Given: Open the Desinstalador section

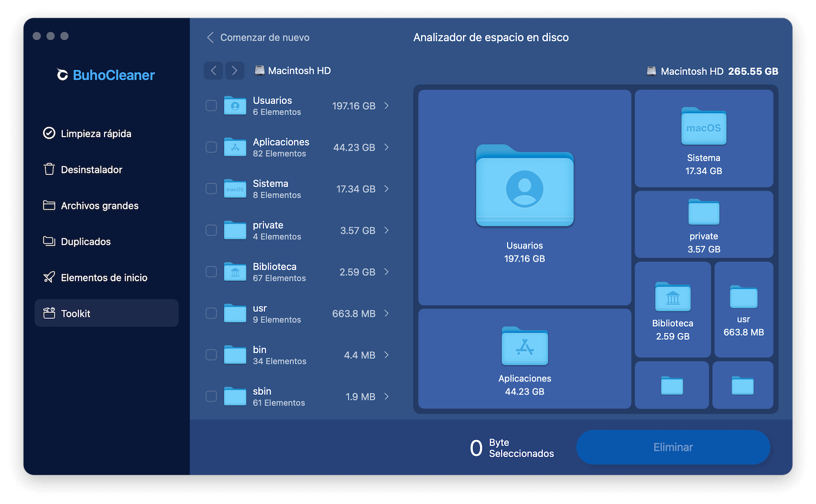Looking at the screenshot, I should 106,170.
